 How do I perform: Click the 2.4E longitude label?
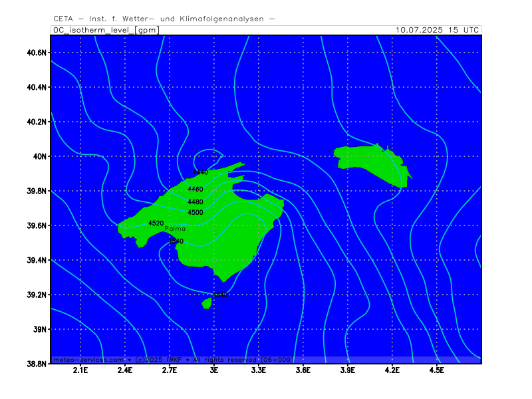tap(125, 370)
